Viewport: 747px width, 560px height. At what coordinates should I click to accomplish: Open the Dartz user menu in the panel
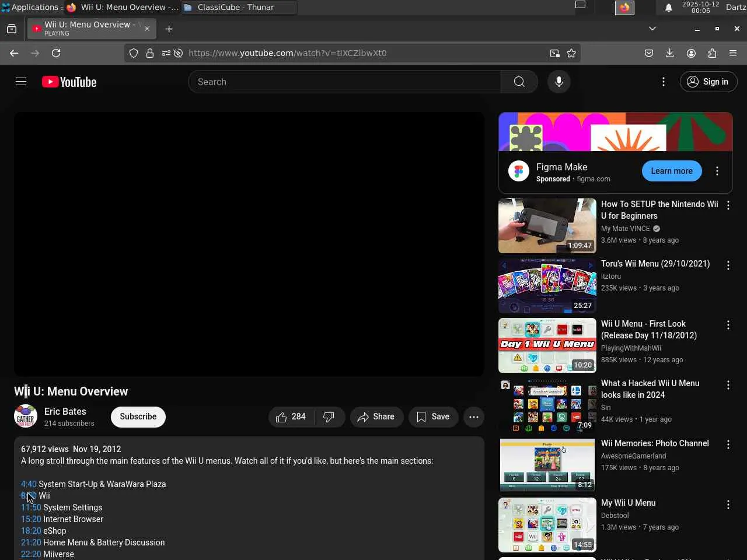[736, 7]
